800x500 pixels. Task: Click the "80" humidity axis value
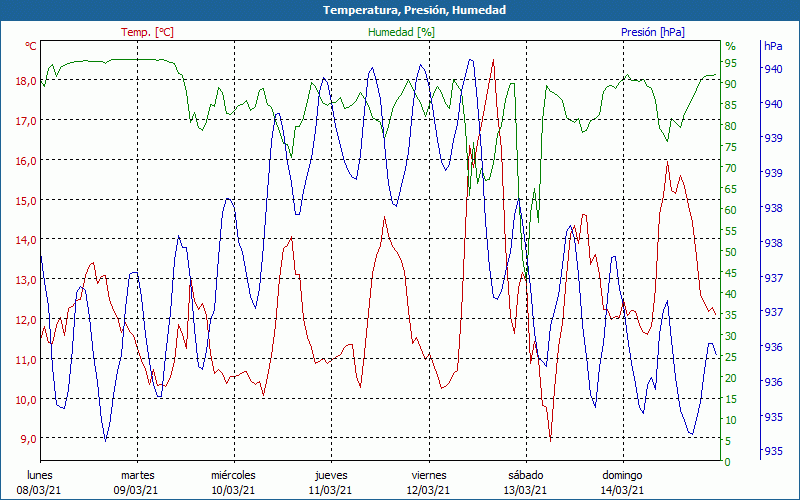pos(731,126)
